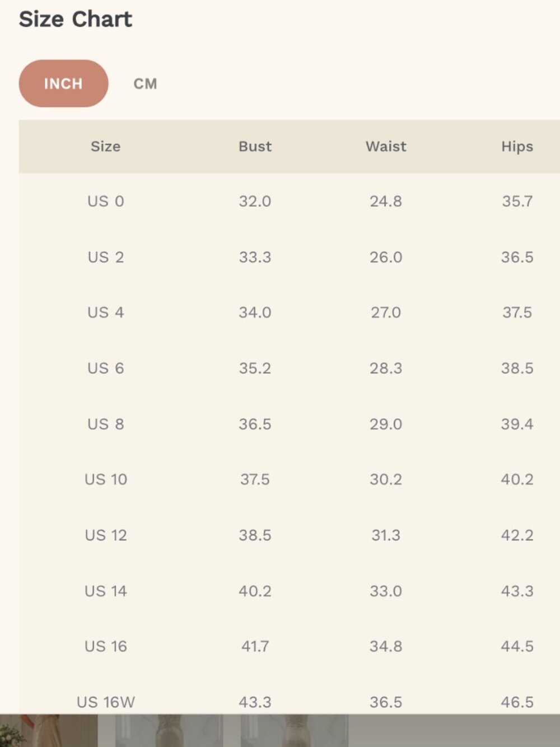This screenshot has width=560, height=747.
Task: Click the Bust column header
Action: click(x=255, y=146)
